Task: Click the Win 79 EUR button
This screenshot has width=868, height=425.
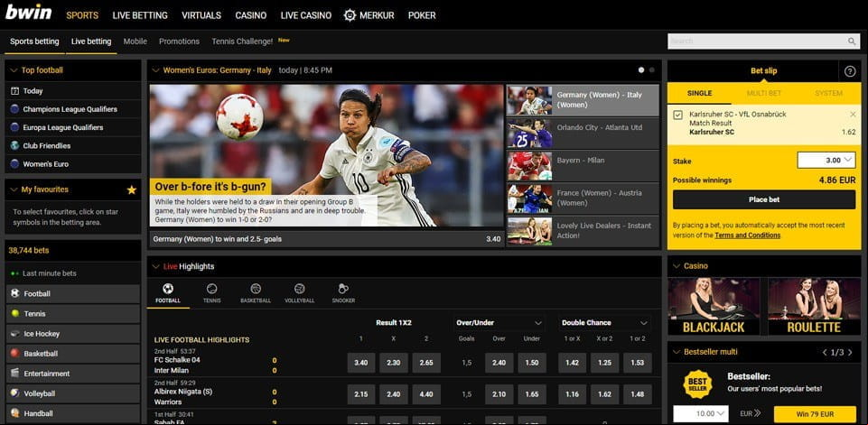Action: pyautogui.click(x=815, y=414)
